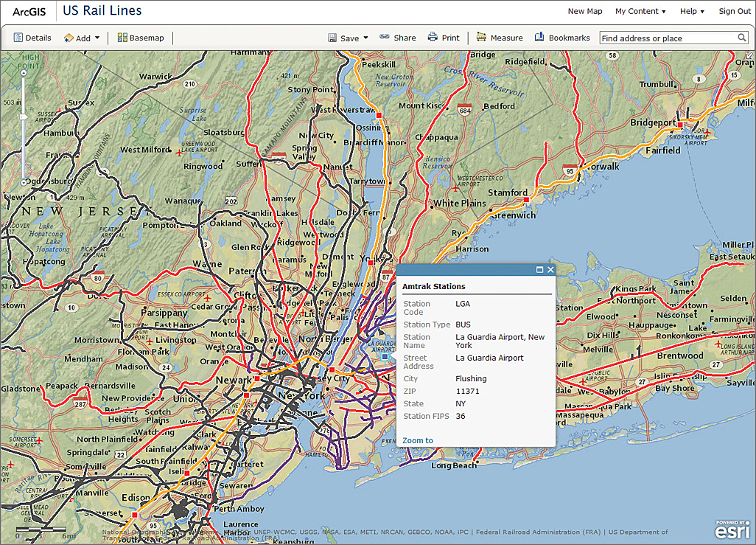
Task: Open the Basemap gallery icon
Action: [122, 38]
